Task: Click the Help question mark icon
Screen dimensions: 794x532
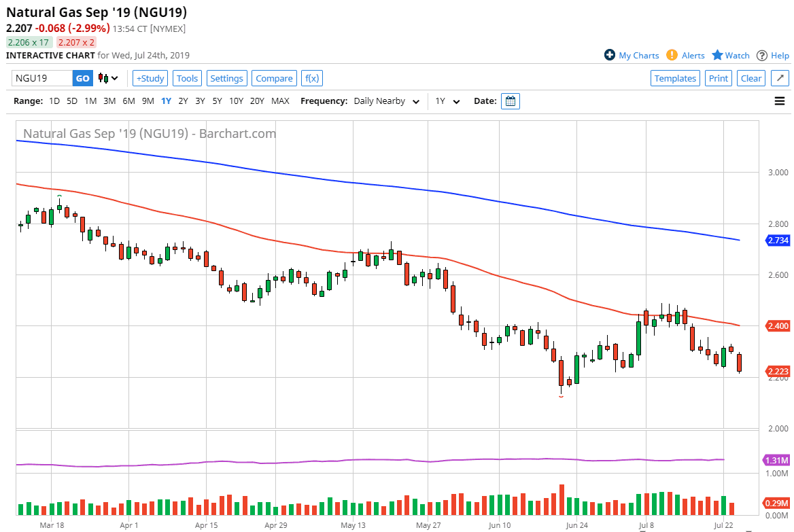Action: tap(762, 55)
